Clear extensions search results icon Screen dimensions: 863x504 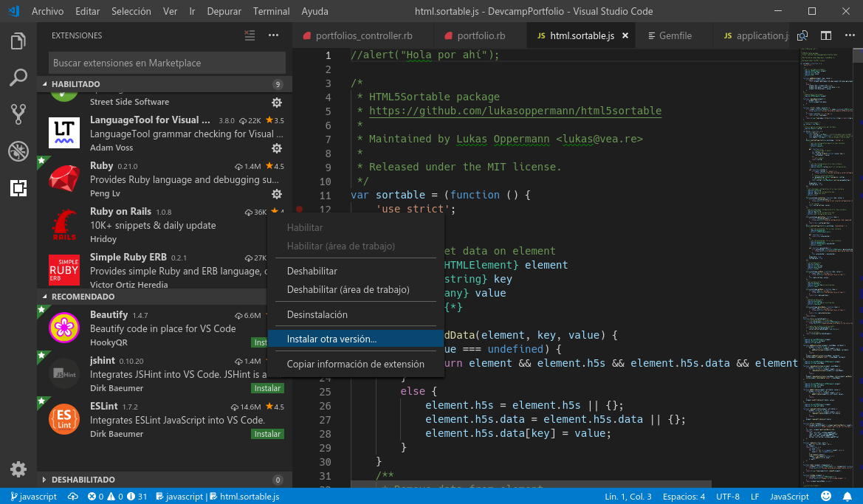[x=250, y=35]
